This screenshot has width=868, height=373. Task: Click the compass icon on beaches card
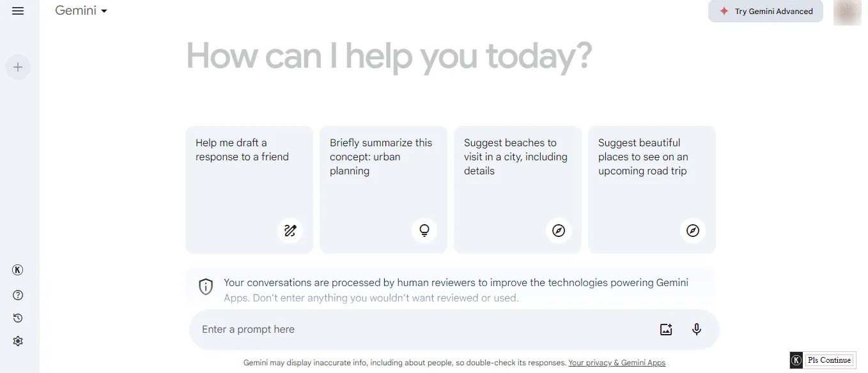tap(559, 231)
